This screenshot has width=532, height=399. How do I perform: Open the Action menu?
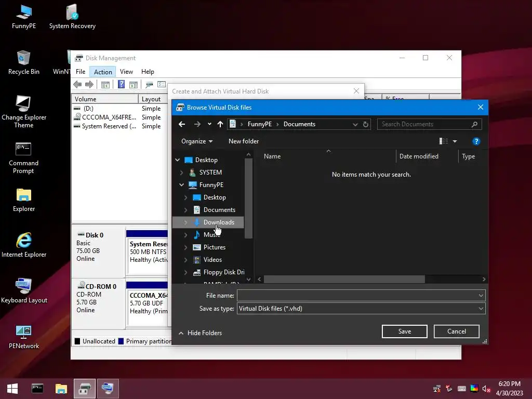[103, 72]
